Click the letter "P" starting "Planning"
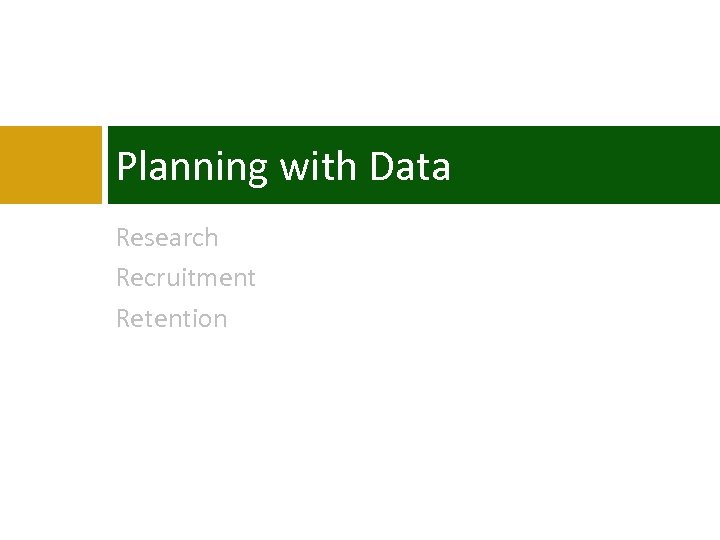 [125, 167]
